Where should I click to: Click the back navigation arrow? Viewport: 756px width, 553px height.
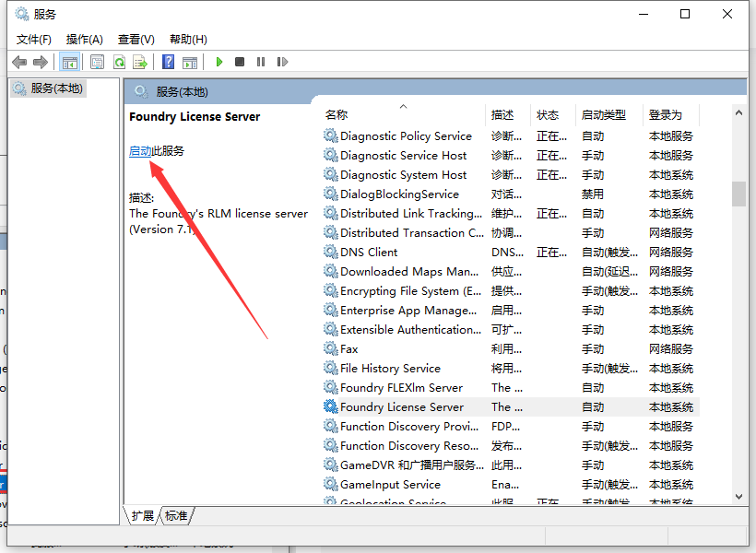[x=19, y=62]
